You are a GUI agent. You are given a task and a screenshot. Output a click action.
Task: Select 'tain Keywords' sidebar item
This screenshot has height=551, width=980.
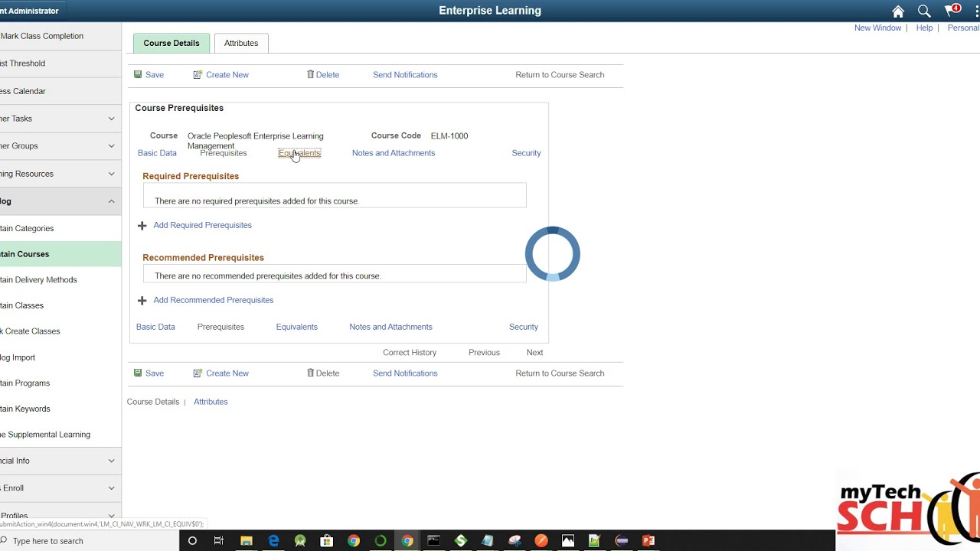(60, 409)
